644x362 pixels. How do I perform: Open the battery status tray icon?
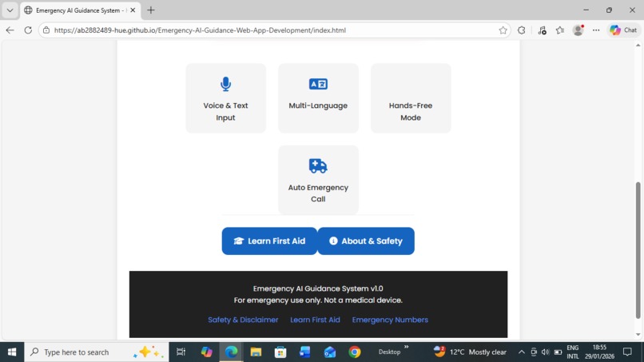click(558, 352)
